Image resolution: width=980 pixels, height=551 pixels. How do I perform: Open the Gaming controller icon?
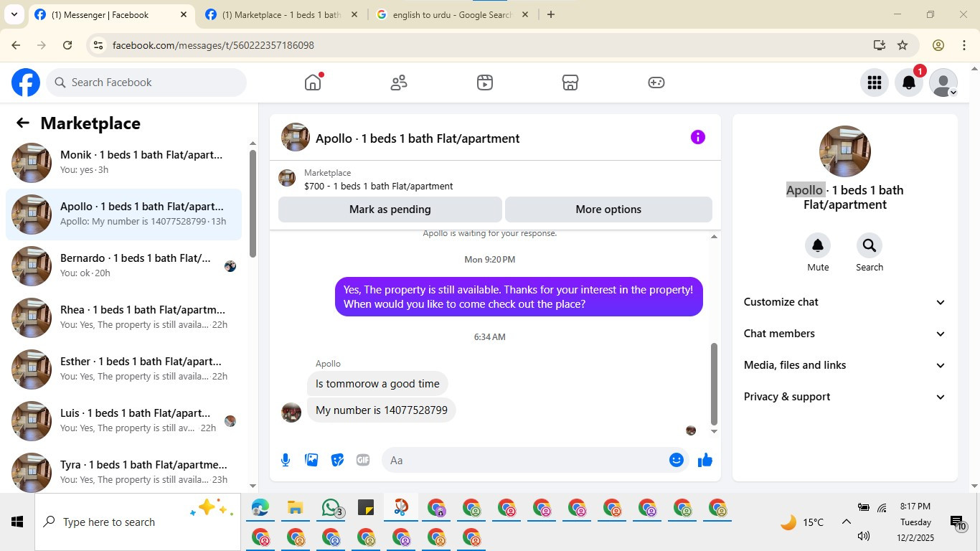click(x=656, y=83)
